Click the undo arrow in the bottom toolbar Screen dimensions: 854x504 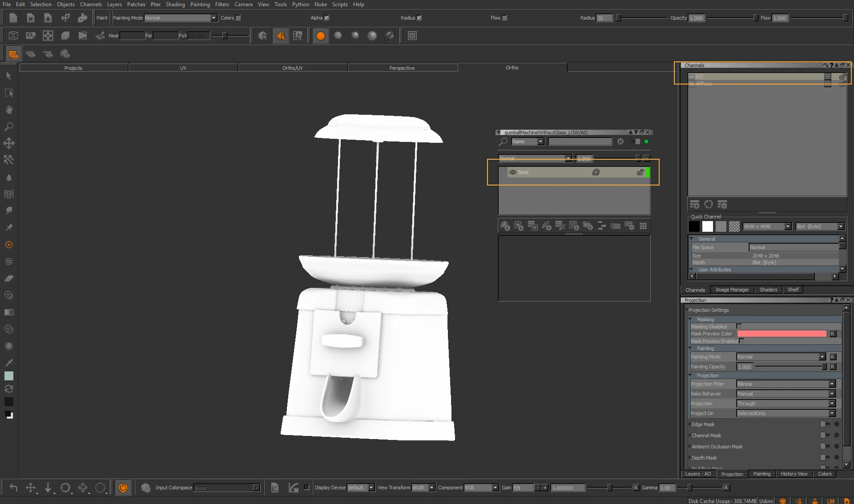point(13,488)
